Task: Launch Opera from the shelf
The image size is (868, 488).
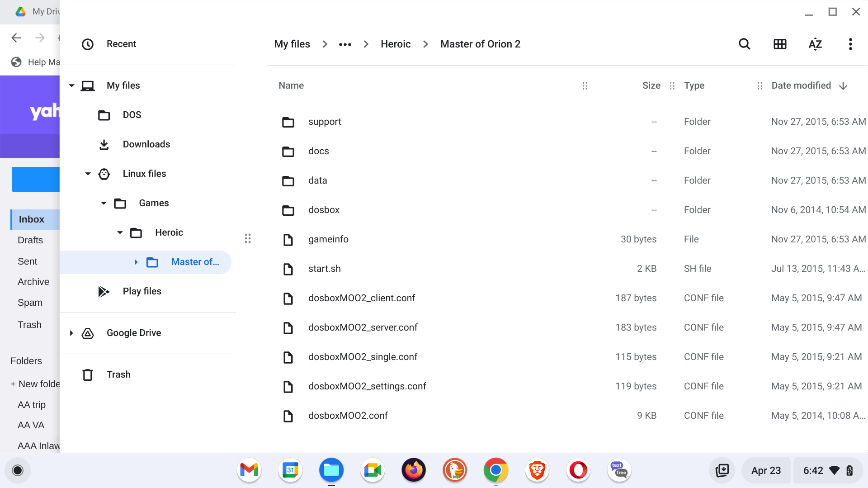Action: (x=578, y=470)
